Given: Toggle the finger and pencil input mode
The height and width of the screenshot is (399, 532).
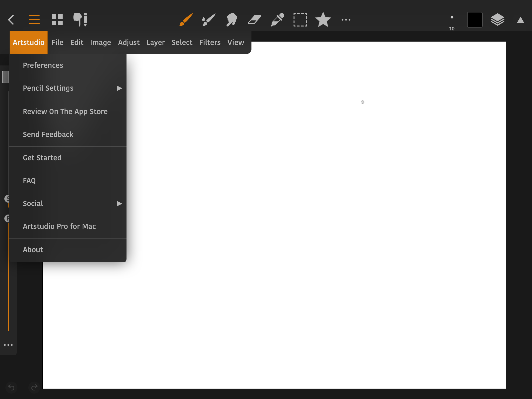Looking at the screenshot, I should tap(80, 20).
